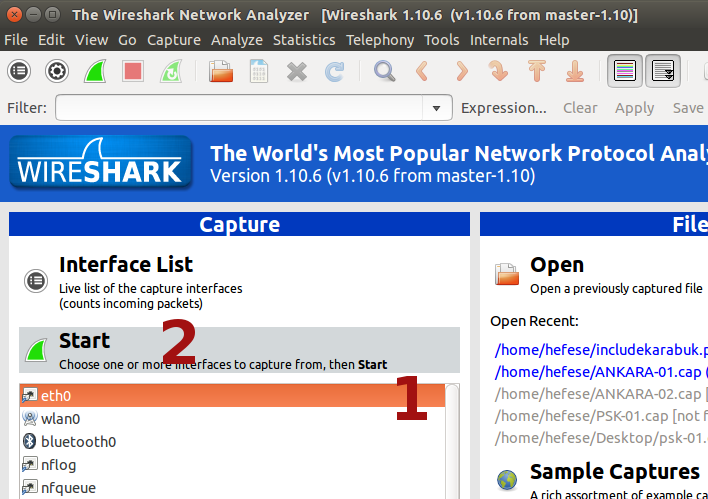The height and width of the screenshot is (499, 708).
Task: Go to packet number curved arrow icon
Action: point(498,71)
